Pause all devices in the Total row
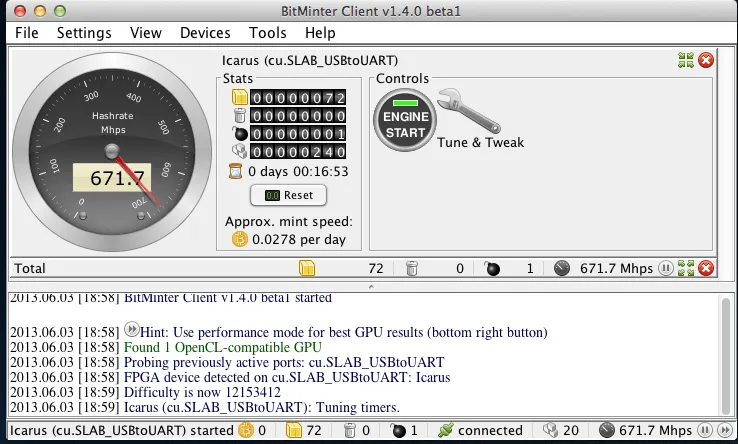 [666, 268]
